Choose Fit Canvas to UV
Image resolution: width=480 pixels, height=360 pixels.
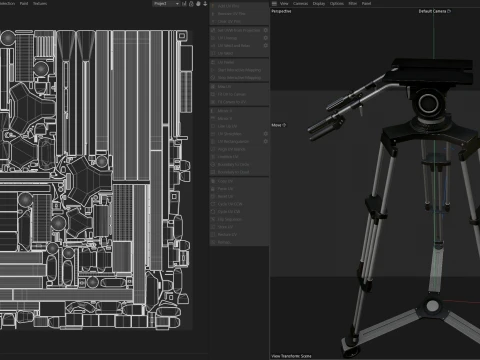click(239, 102)
